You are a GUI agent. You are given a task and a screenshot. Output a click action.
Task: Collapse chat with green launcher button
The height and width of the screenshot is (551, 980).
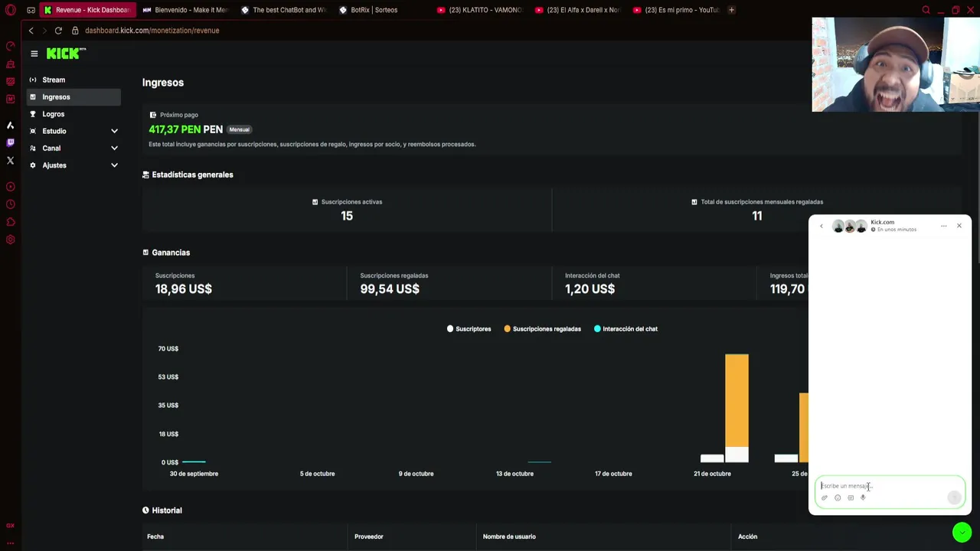point(962,532)
